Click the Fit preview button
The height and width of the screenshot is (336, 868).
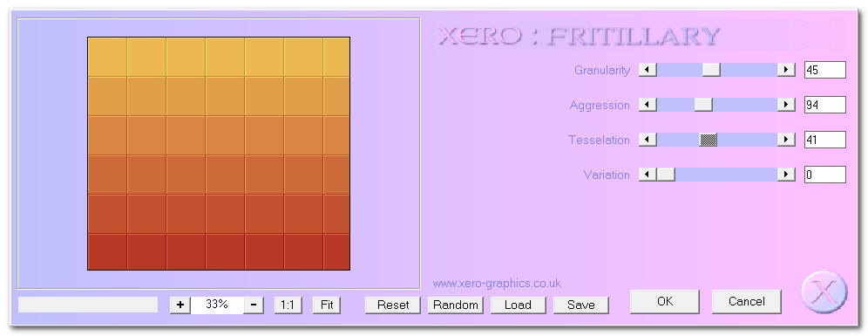327,305
